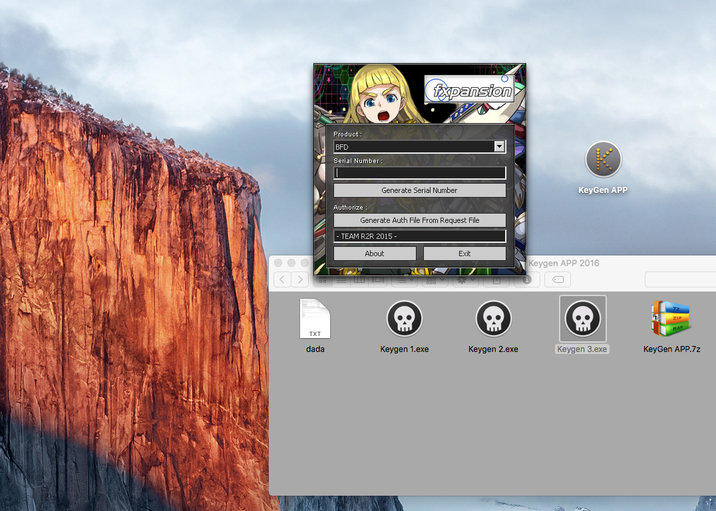Go back in the Finder window
716x511 pixels.
pyautogui.click(x=283, y=279)
